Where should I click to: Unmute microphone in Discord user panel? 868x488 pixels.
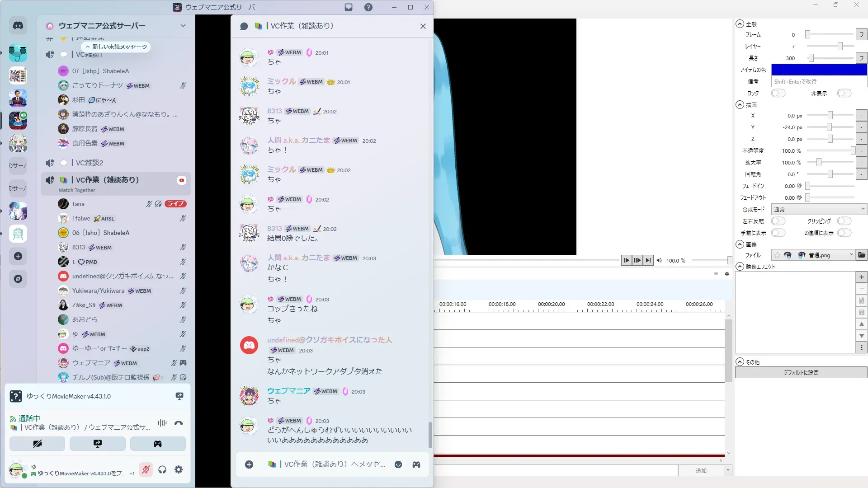click(x=146, y=469)
